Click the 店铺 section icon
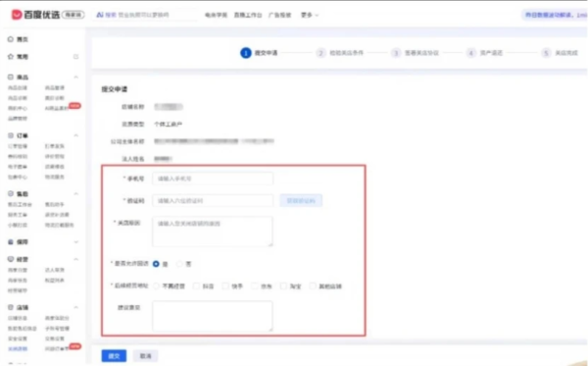588x366 pixels. 11,307
